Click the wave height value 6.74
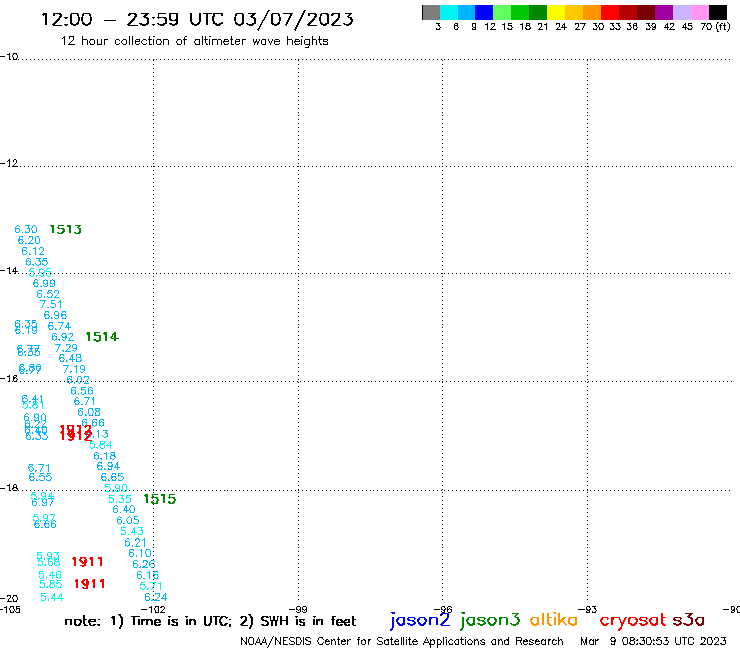This screenshot has width=740, height=650. click(x=59, y=326)
